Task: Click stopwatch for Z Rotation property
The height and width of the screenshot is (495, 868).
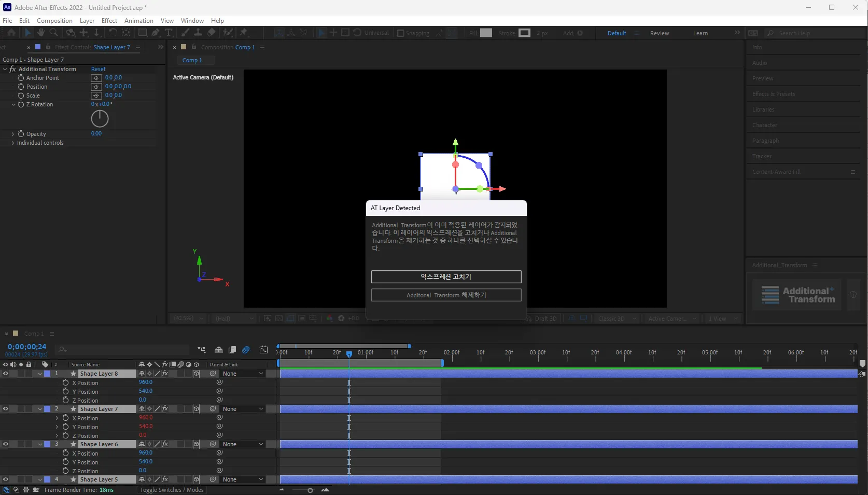Action: [21, 104]
